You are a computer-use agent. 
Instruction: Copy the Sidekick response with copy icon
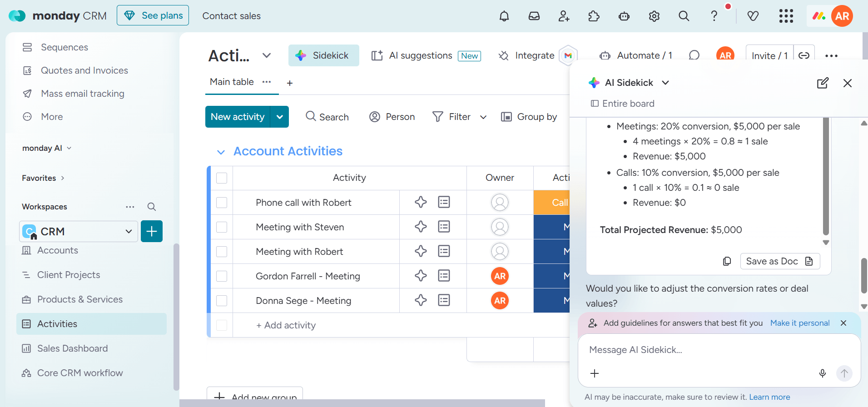pyautogui.click(x=727, y=261)
